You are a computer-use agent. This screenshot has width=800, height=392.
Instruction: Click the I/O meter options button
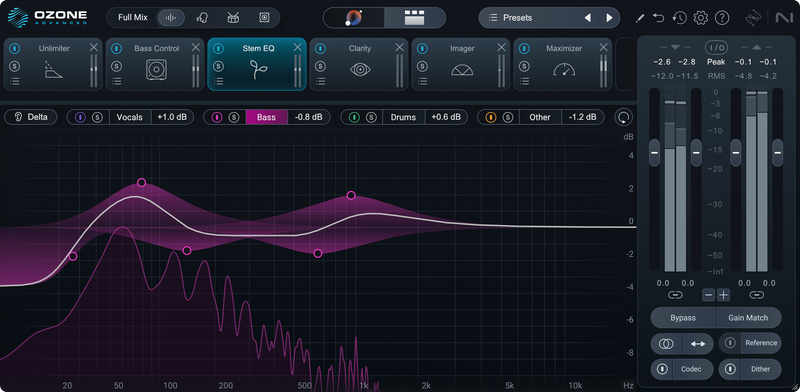716,47
